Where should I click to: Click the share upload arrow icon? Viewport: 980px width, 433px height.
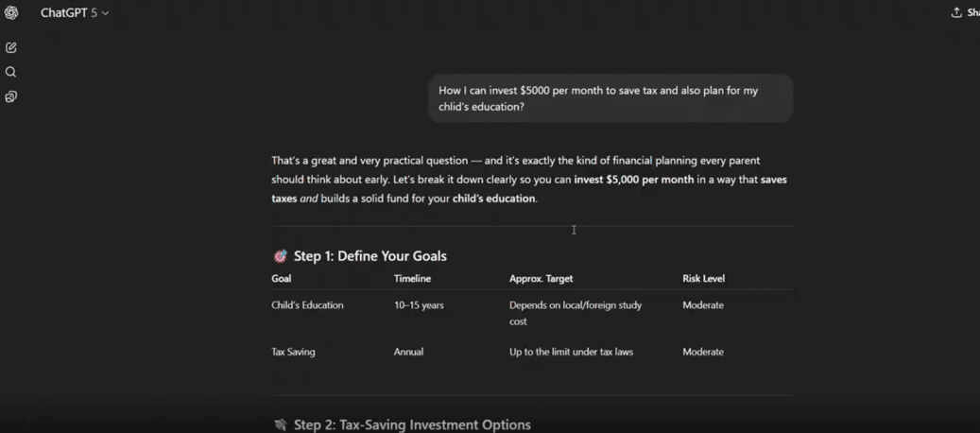[956, 13]
